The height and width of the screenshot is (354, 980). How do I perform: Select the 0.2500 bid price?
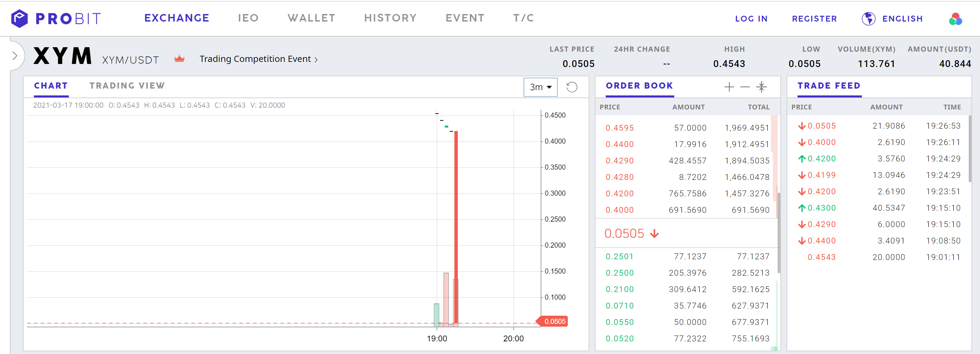(619, 273)
